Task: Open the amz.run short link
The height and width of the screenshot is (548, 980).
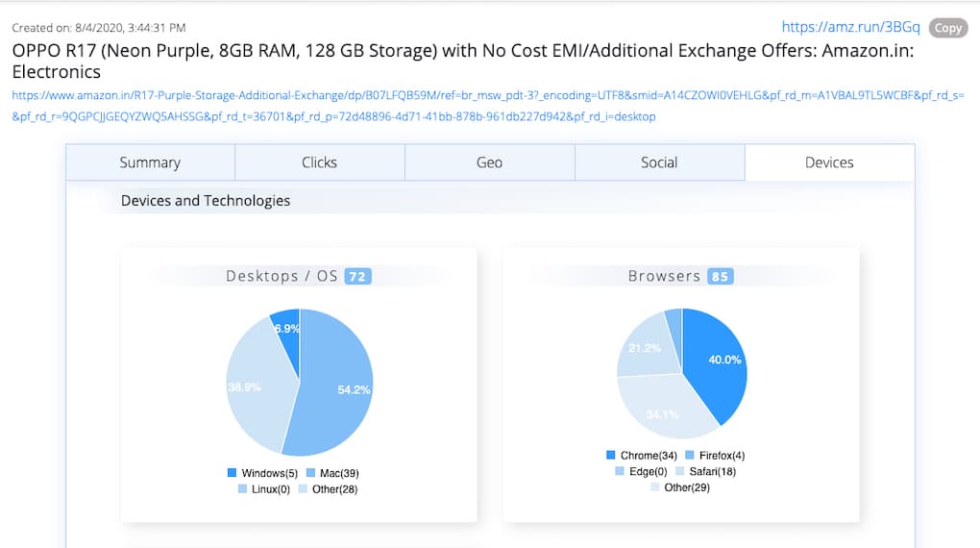Action: point(850,28)
